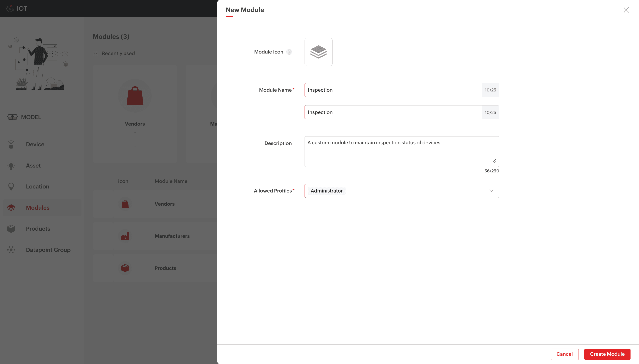Click the Administrator profile tag
Viewport: 639px width, 364px height.
[326, 191]
